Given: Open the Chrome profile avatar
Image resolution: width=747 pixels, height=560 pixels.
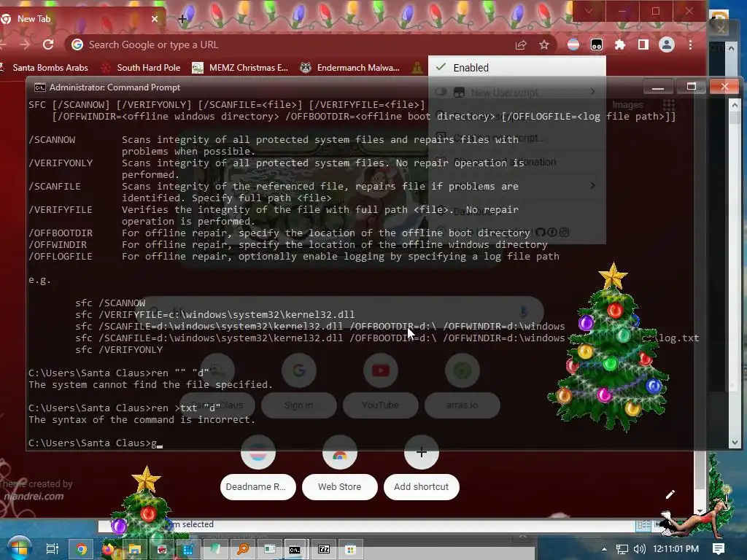Looking at the screenshot, I should click(667, 44).
